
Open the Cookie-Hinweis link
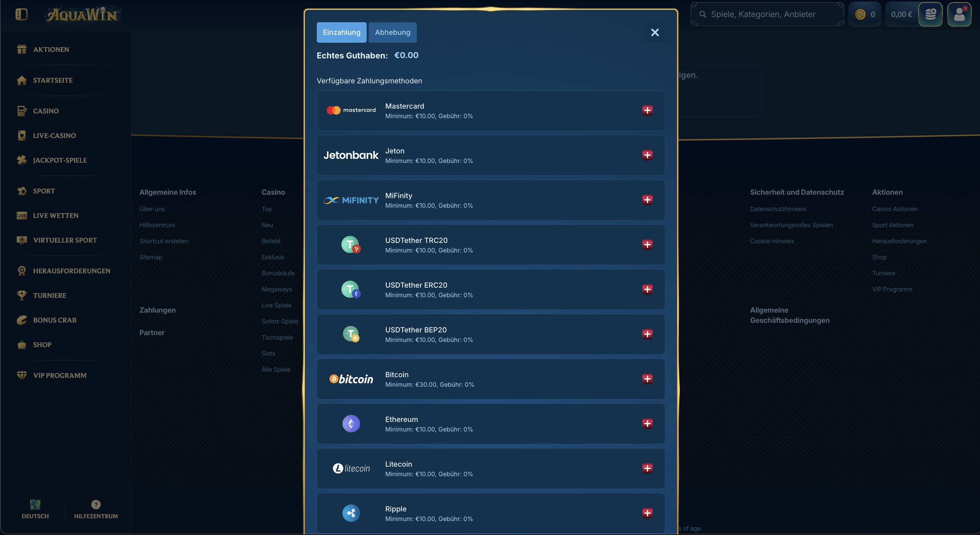click(772, 241)
